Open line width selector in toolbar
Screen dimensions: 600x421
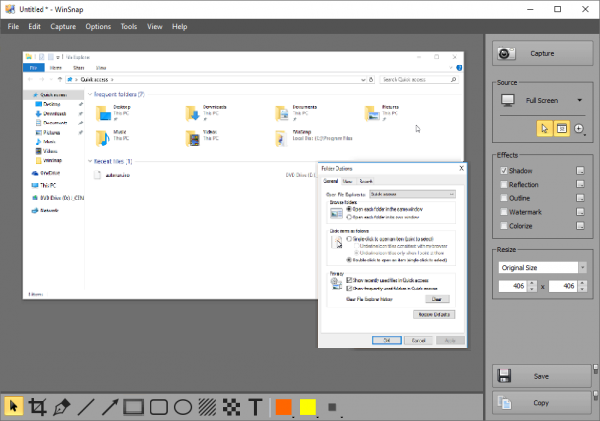332,407
